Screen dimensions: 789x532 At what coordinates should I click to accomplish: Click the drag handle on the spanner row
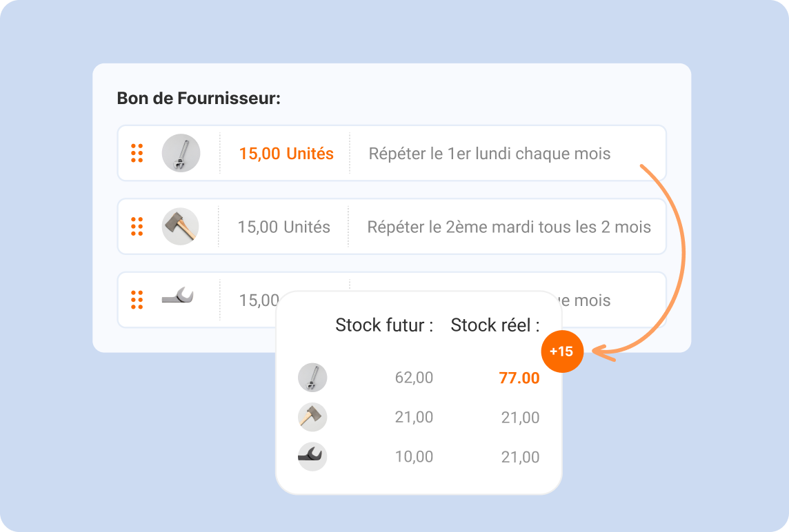(137, 300)
